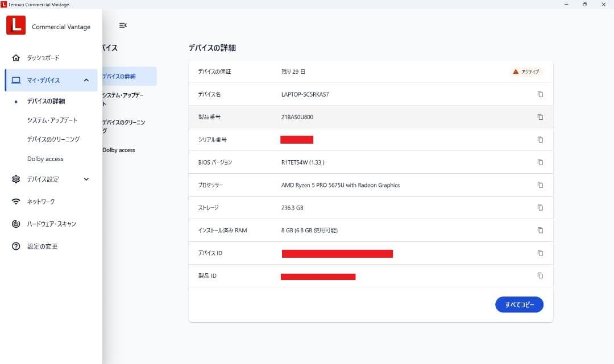Screen dimensions: 614x364
Task: Copy the BIOS バージョン value
Action: (540, 162)
